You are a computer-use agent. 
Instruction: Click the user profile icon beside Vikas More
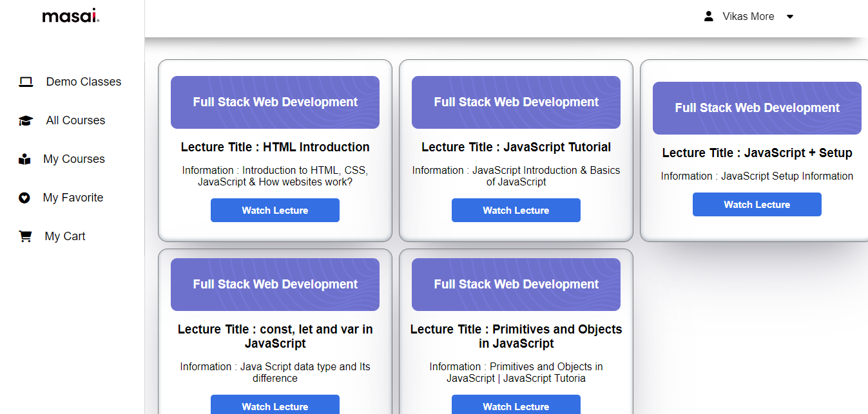(709, 16)
